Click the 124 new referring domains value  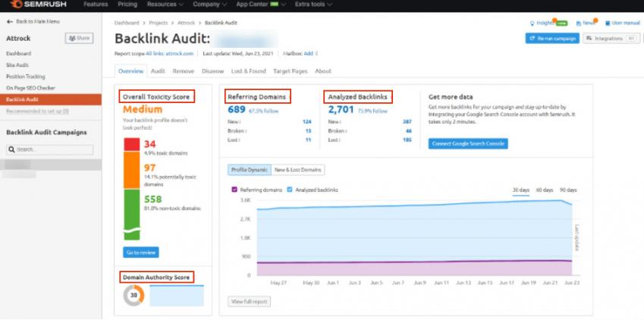pos(306,121)
